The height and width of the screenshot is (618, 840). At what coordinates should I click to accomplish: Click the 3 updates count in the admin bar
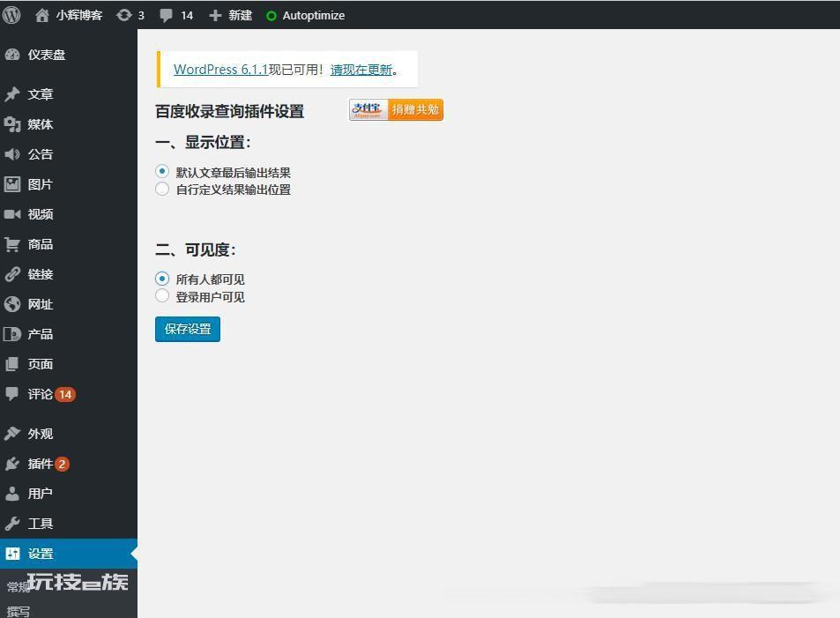click(141, 16)
